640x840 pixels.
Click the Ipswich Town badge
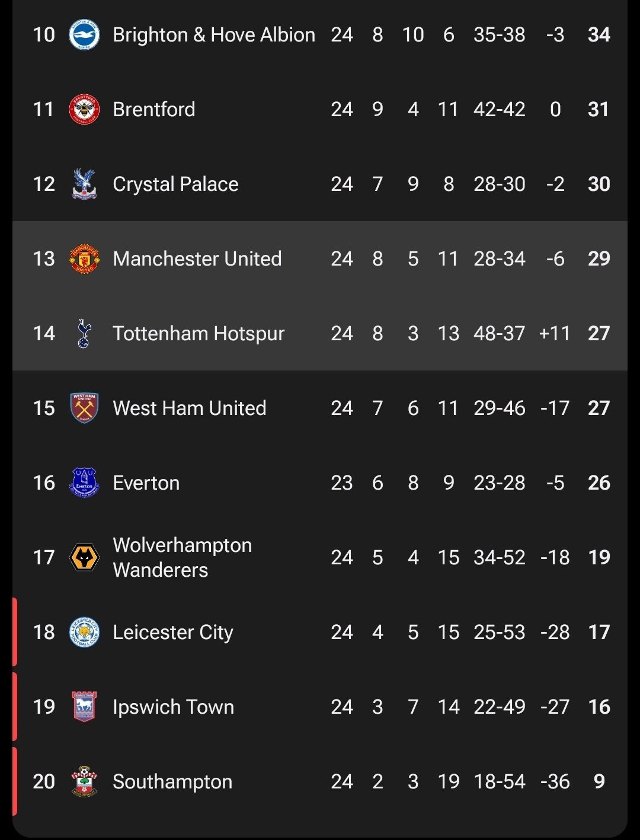coord(84,707)
